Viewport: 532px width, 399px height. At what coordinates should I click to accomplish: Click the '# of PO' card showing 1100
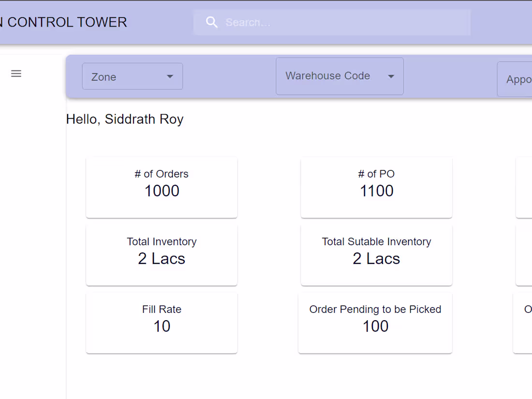pyautogui.click(x=376, y=188)
